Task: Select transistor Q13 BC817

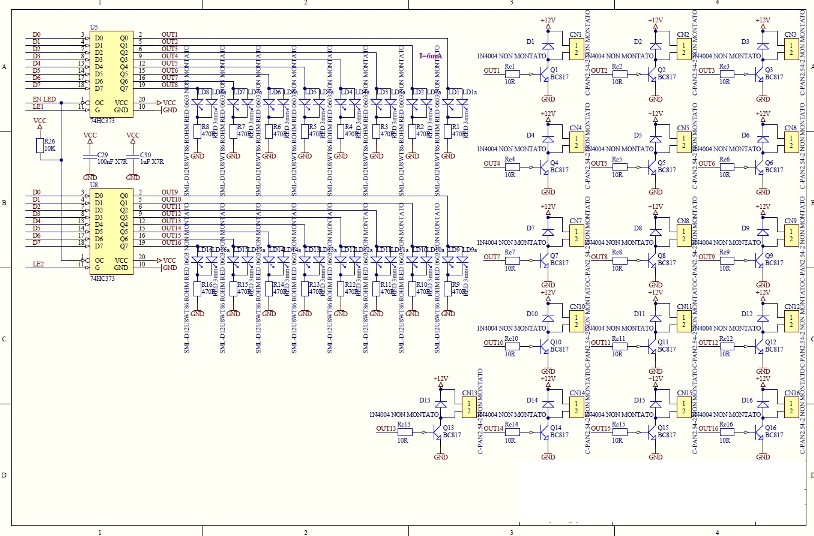Action: [x=438, y=432]
